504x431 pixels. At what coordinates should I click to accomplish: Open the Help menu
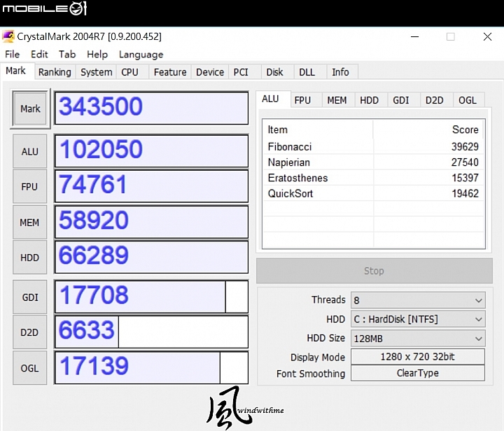[97, 55]
